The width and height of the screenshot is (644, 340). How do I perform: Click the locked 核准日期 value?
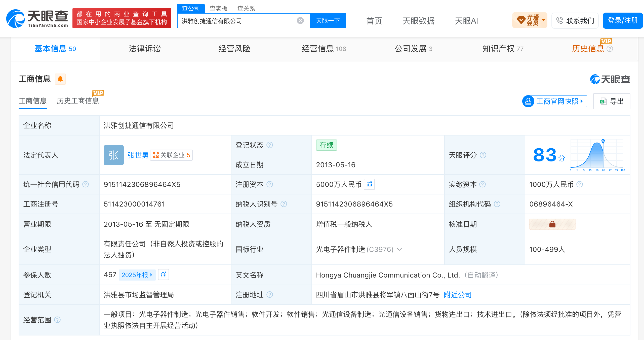pos(552,224)
